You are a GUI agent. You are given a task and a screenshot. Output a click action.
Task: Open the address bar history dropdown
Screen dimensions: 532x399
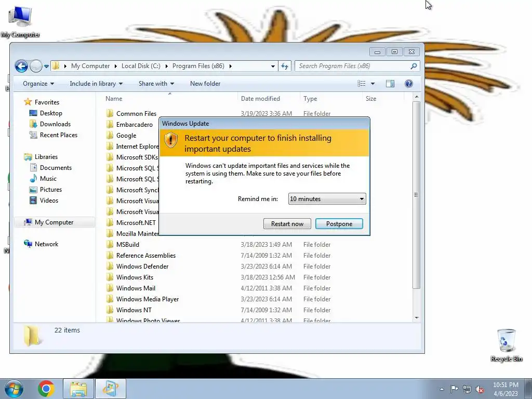(273, 66)
